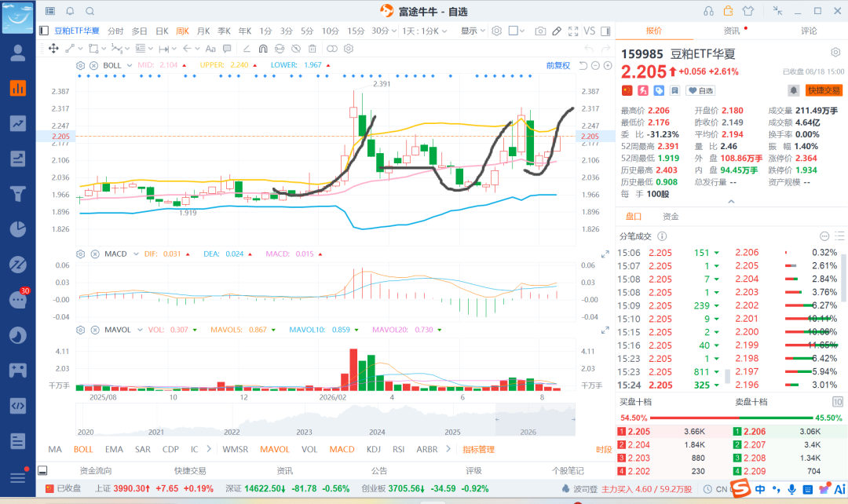The height and width of the screenshot is (504, 848).
Task: Select the comment bubble annotation tool
Action: [227, 49]
